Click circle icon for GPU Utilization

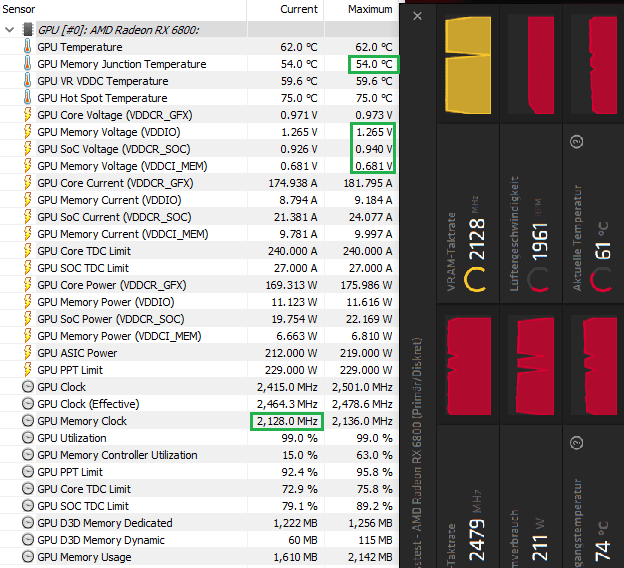[28, 438]
